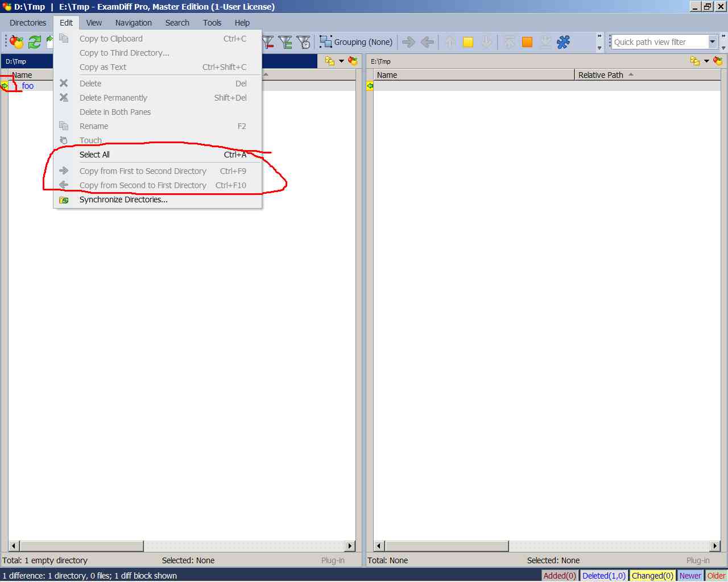Select the foo directory in the left pane
This screenshot has width=728, height=582.
coord(28,86)
